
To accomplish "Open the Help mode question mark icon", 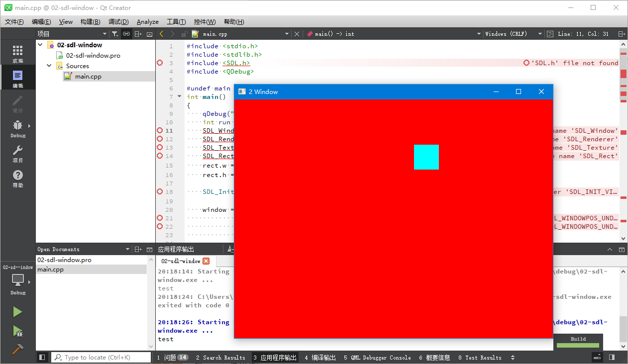I will pyautogui.click(x=17, y=175).
